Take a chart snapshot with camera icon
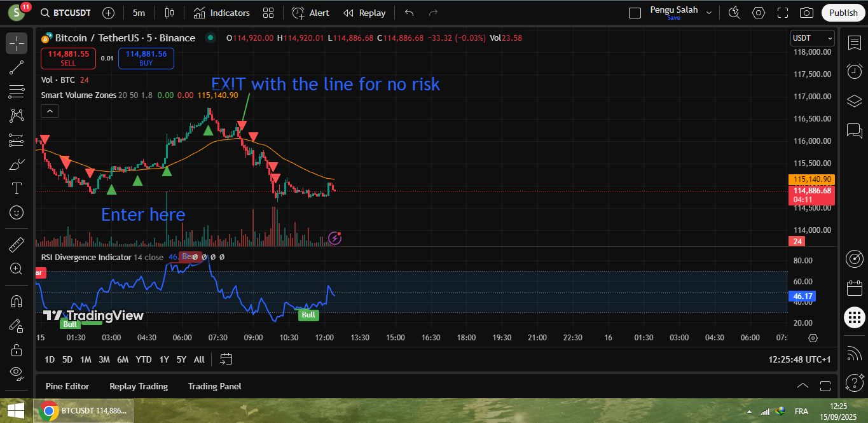 click(x=806, y=13)
